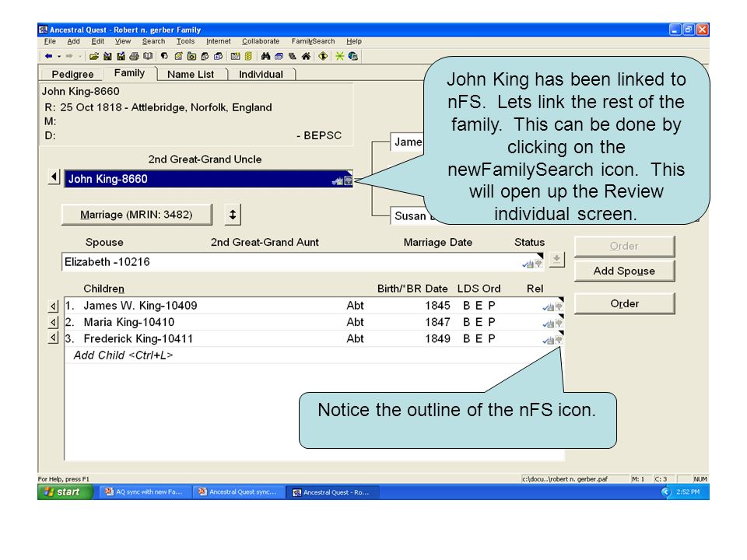Click the globe with computer toolbar icon
Image resolution: width=747 pixels, height=560 pixels.
pyautogui.click(x=353, y=56)
